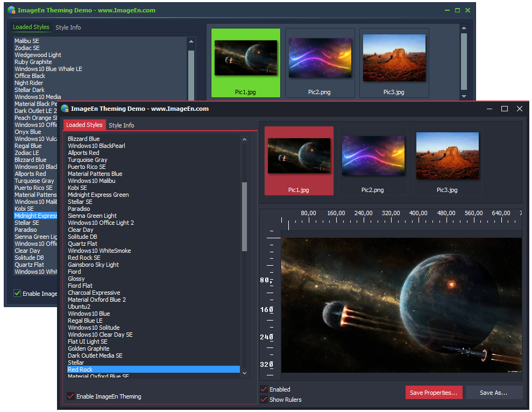The width and height of the screenshot is (532, 412).
Task: Click the app icon in the front window title bar
Action: [65, 109]
